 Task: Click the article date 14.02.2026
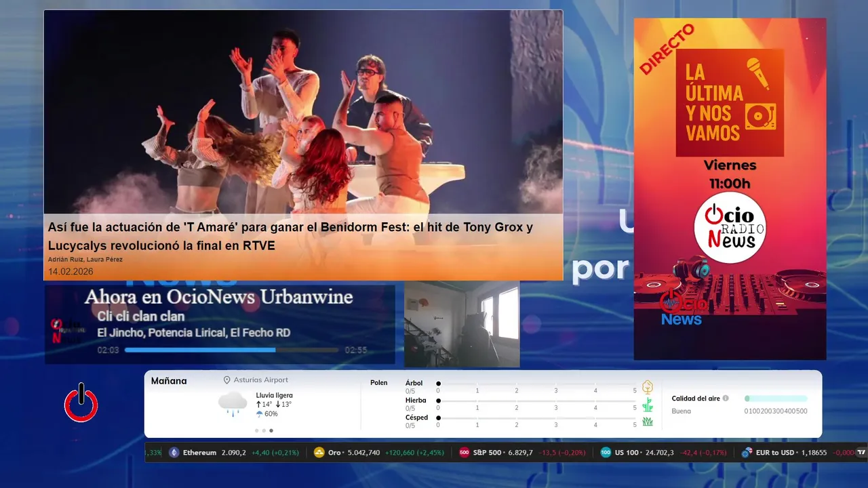click(71, 272)
